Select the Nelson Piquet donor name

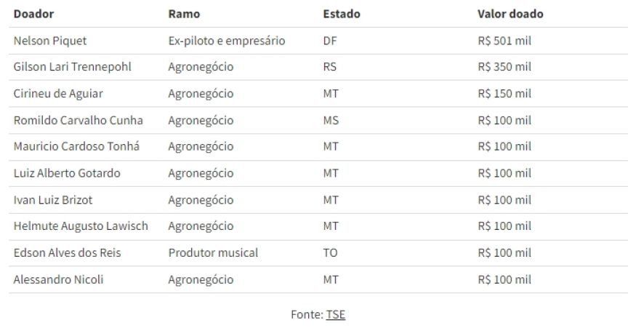pyautogui.click(x=50, y=41)
